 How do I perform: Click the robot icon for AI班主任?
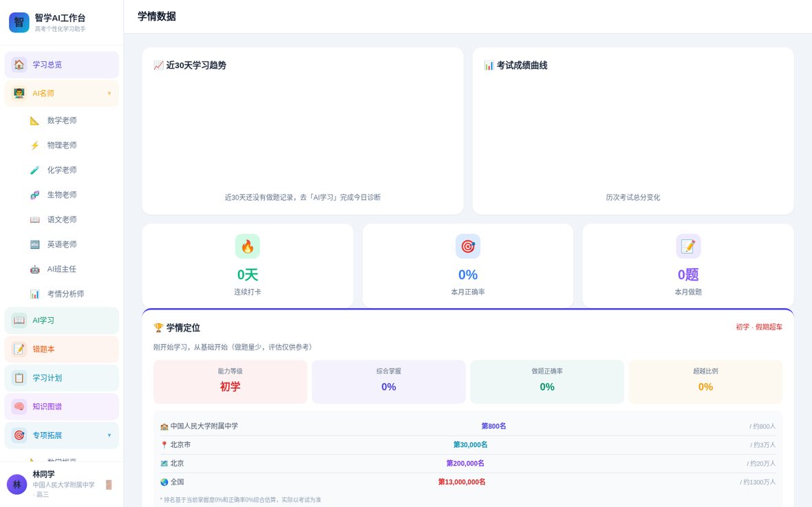34,269
